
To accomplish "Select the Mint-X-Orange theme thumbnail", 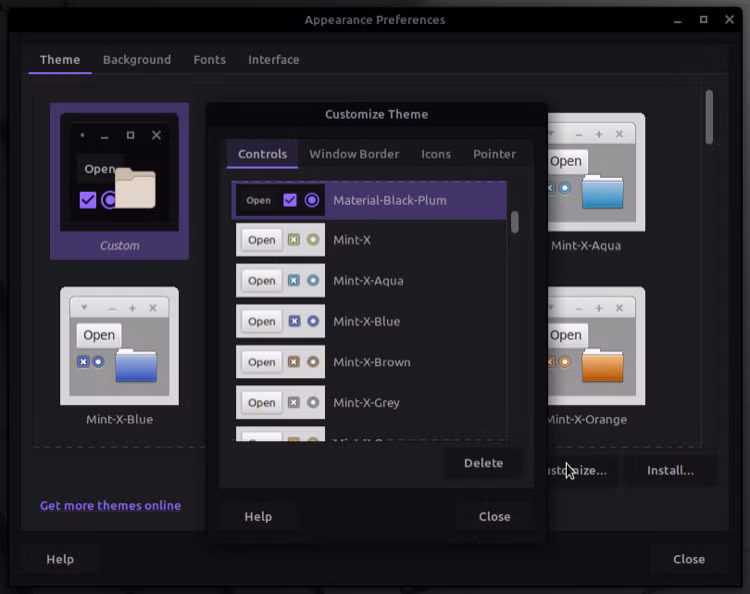I will pos(596,356).
